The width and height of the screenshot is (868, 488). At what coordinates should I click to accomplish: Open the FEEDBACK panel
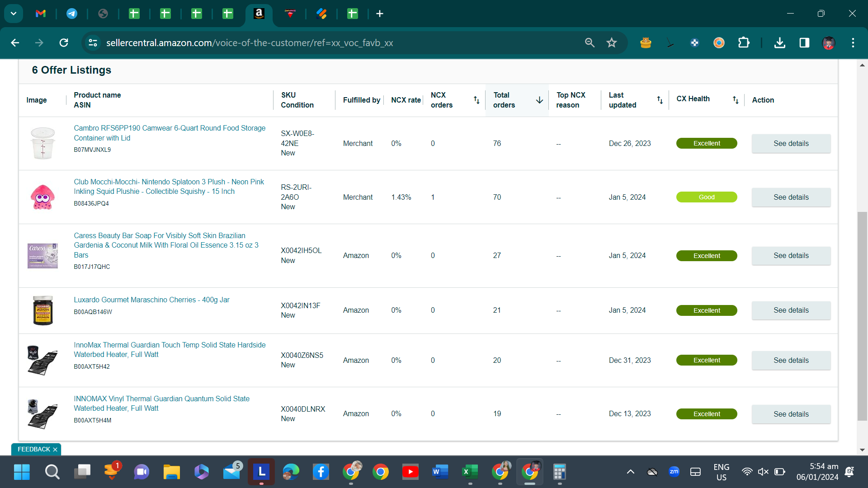[34, 449]
